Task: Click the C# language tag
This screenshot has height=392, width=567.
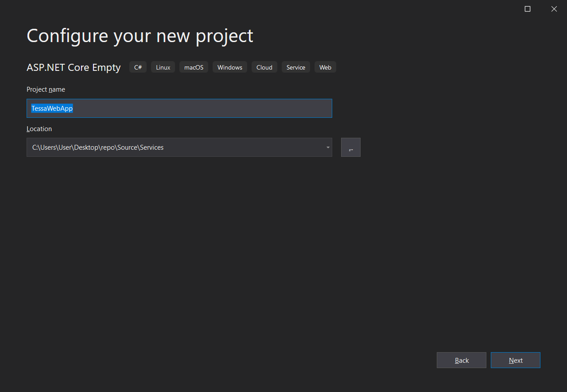Action: pyautogui.click(x=138, y=67)
